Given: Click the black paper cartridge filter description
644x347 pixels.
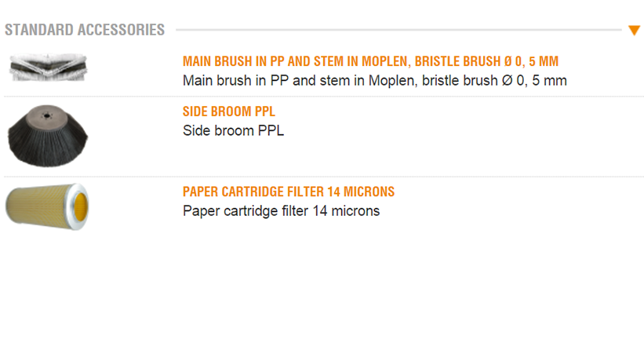Looking at the screenshot, I should coord(281,210).
